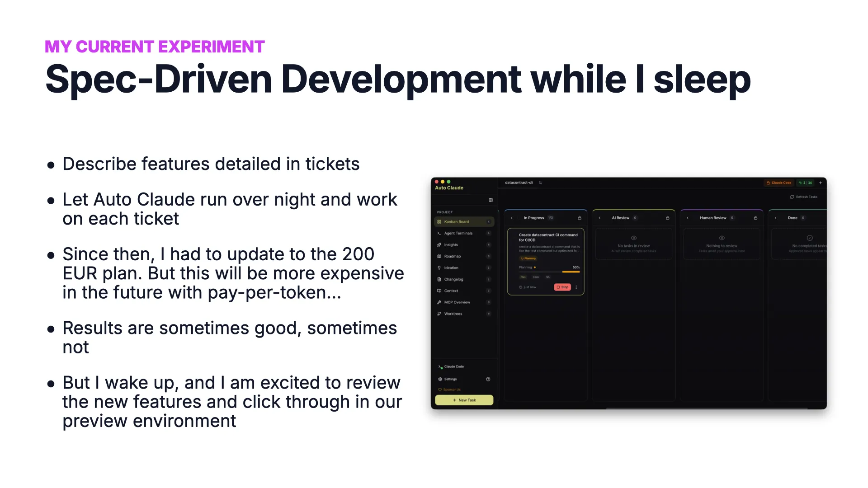Select the Insights panel icon

click(451, 245)
